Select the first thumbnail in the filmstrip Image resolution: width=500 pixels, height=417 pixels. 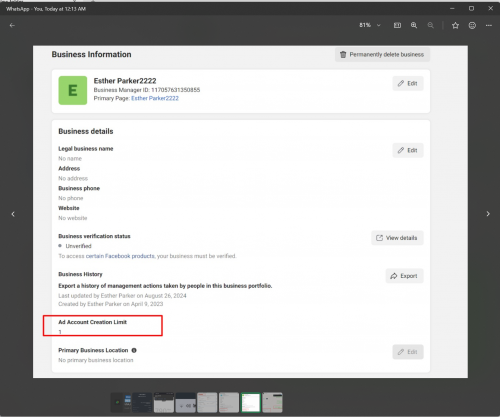tap(121, 403)
